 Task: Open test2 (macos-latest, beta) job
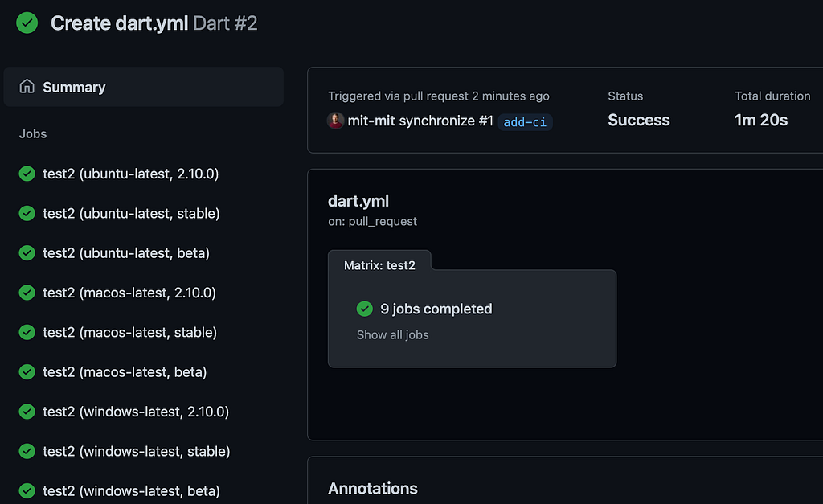point(125,371)
